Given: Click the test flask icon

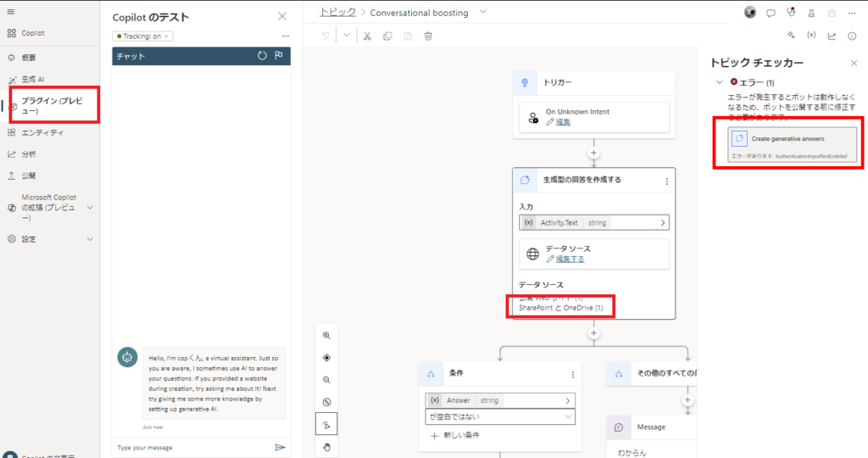Looking at the screenshot, I should click(811, 14).
